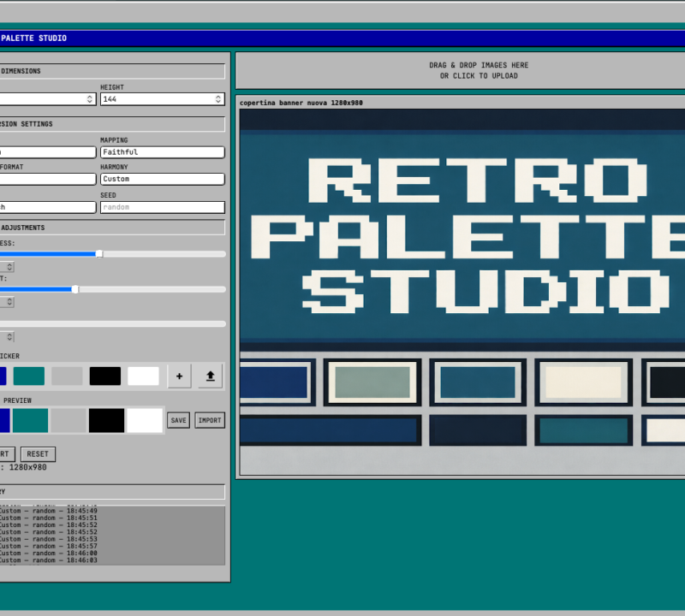Viewport: 685px width, 616px height.
Task: Click the RESET button
Action: (x=38, y=454)
